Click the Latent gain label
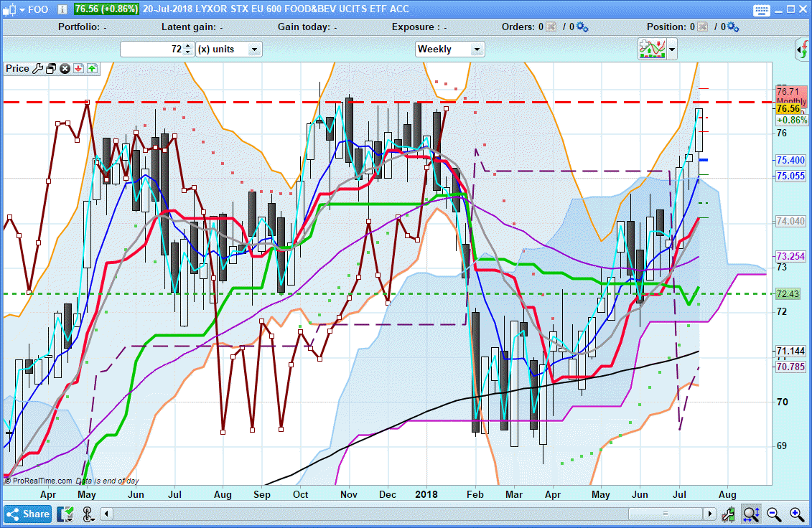The image size is (812, 528). (x=189, y=27)
